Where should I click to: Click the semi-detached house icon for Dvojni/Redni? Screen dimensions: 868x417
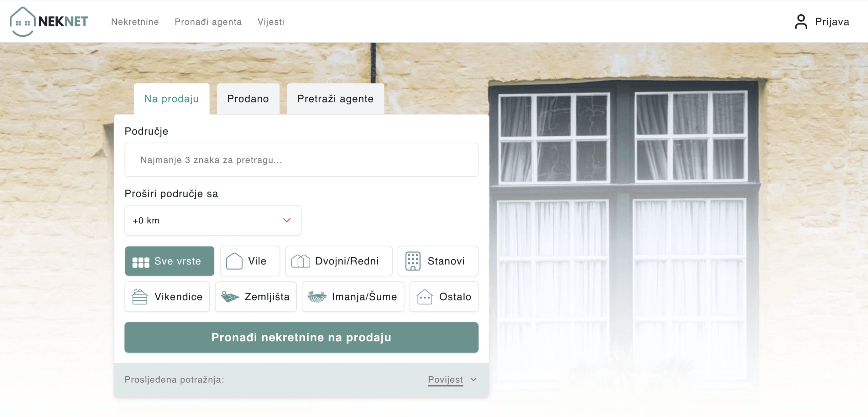pyautogui.click(x=300, y=261)
